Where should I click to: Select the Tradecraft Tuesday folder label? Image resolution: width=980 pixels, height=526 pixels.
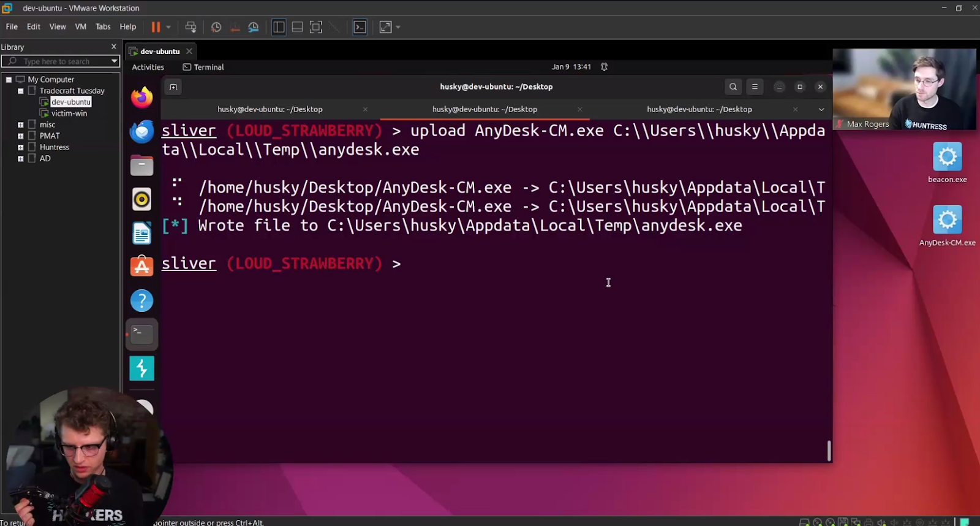(x=72, y=91)
